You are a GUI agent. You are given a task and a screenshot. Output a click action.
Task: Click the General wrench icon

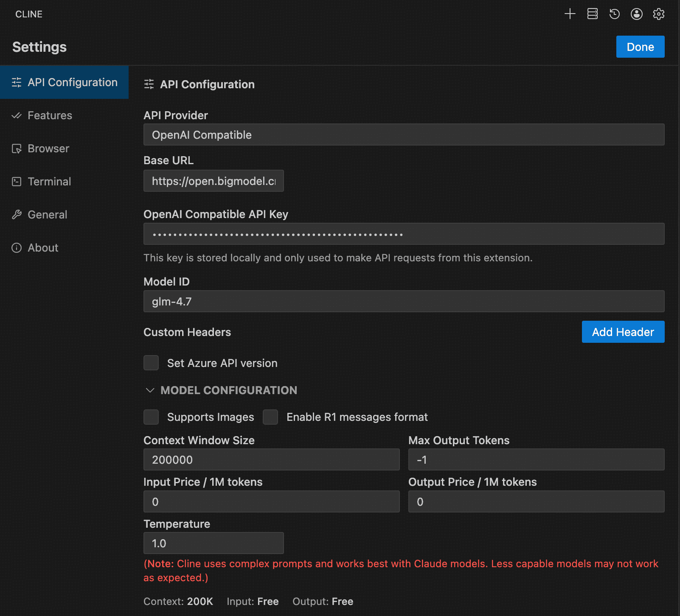17,215
